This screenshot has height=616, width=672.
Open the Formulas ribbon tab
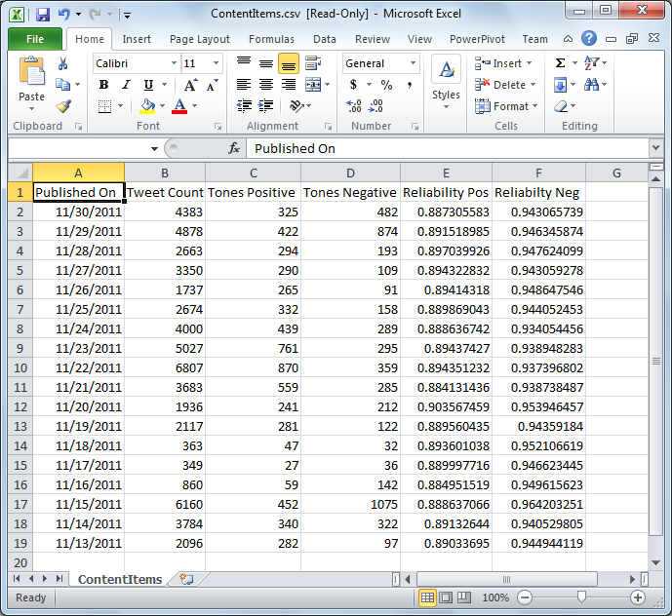click(271, 39)
